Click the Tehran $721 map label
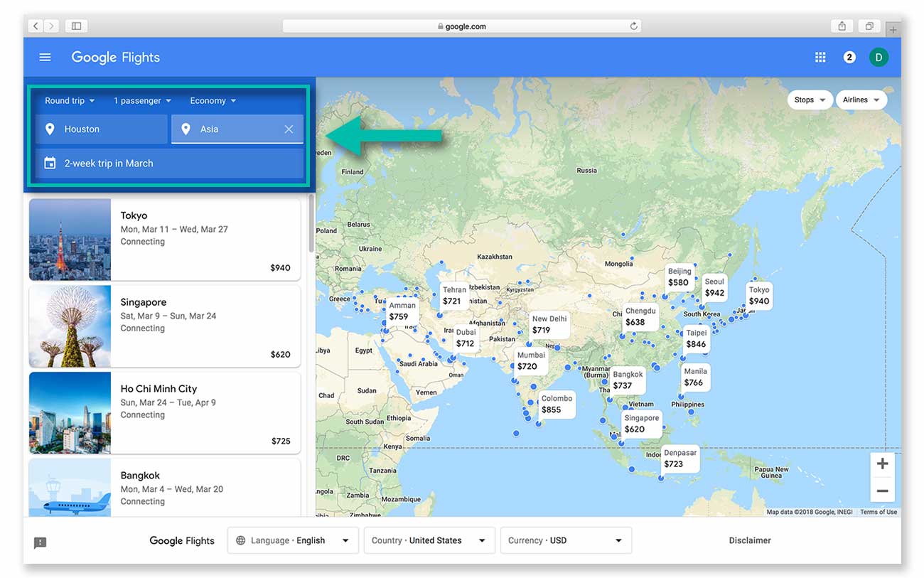 (455, 296)
